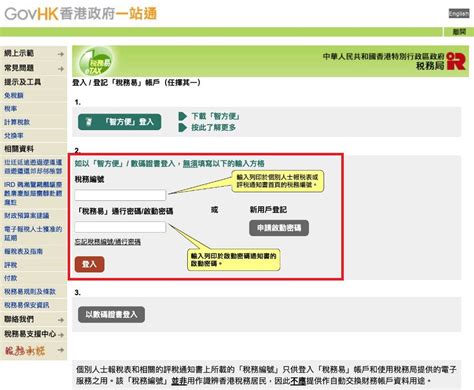Click the 稅務編號 field label
The image size is (474, 390).
point(89,179)
